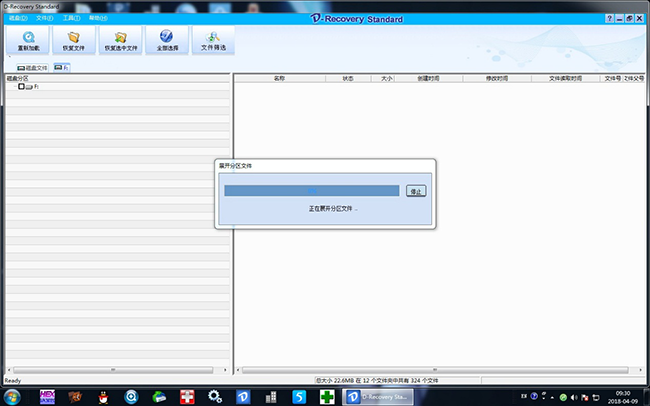Click the help question mark button in title bar

coord(609,18)
